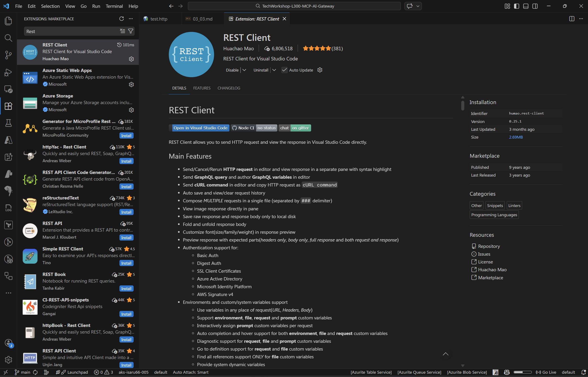Screen dimensions: 588x377
Task: Clear extensions search results
Action: point(123,31)
